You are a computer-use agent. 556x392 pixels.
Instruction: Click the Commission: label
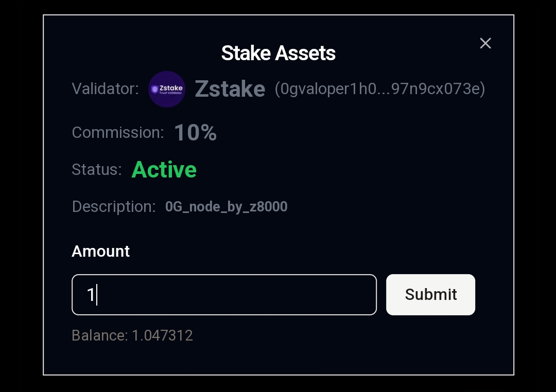118,133
